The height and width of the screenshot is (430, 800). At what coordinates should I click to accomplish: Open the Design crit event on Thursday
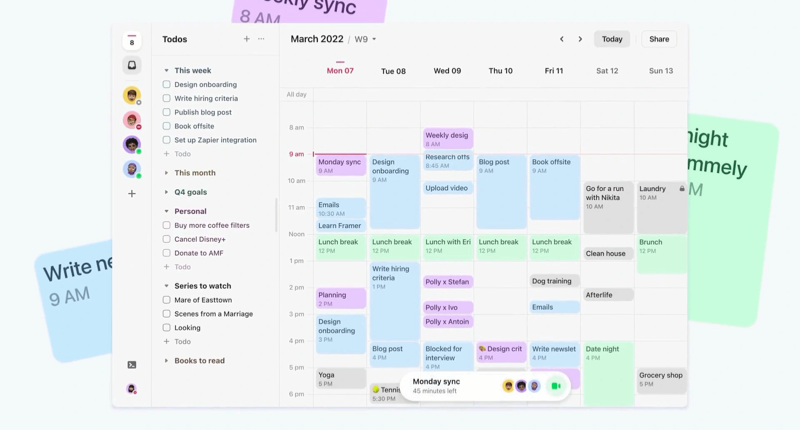502,352
